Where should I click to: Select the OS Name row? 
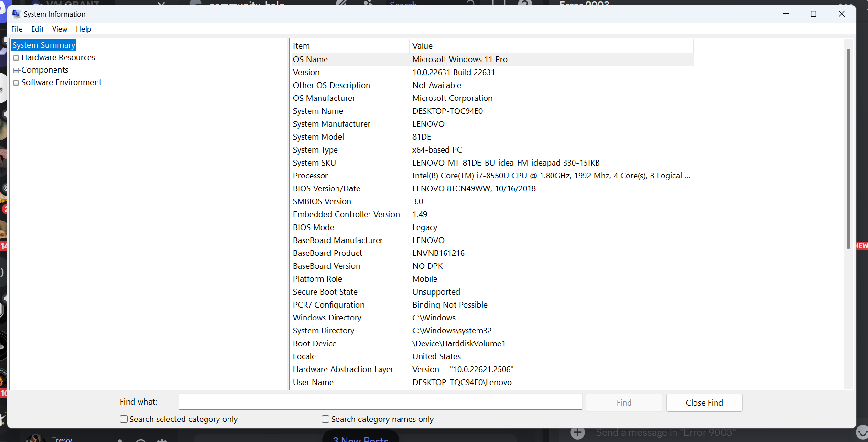[492, 59]
